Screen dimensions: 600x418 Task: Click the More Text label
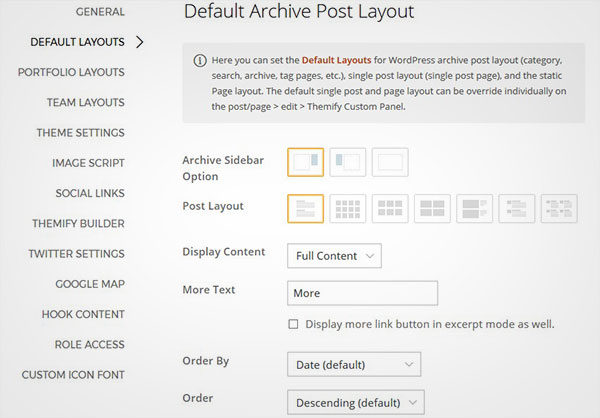(209, 289)
